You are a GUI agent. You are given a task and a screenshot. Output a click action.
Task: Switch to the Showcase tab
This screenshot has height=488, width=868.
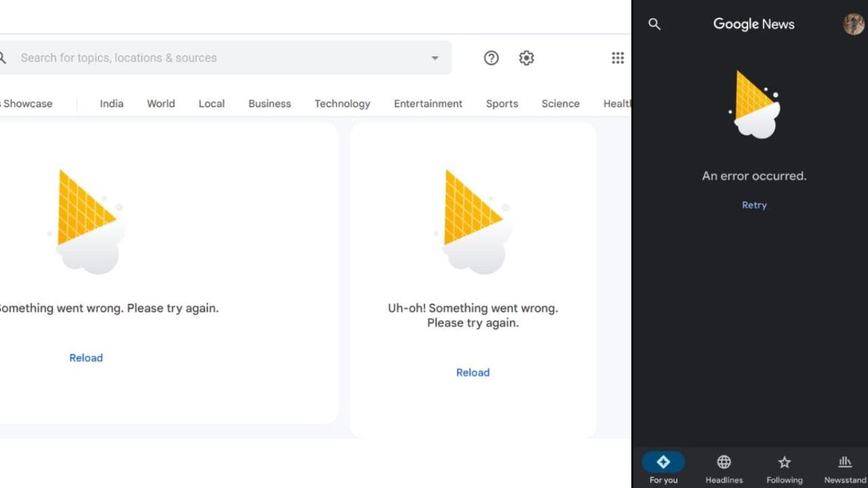pos(26,104)
